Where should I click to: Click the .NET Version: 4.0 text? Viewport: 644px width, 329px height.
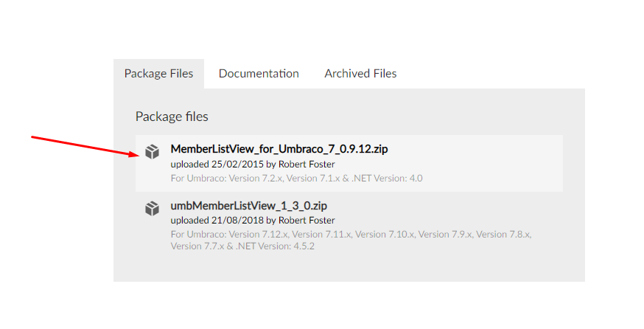[x=388, y=179]
